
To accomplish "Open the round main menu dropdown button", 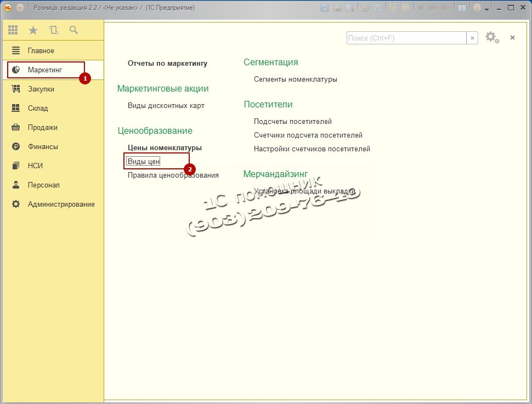I will click(x=20, y=8).
